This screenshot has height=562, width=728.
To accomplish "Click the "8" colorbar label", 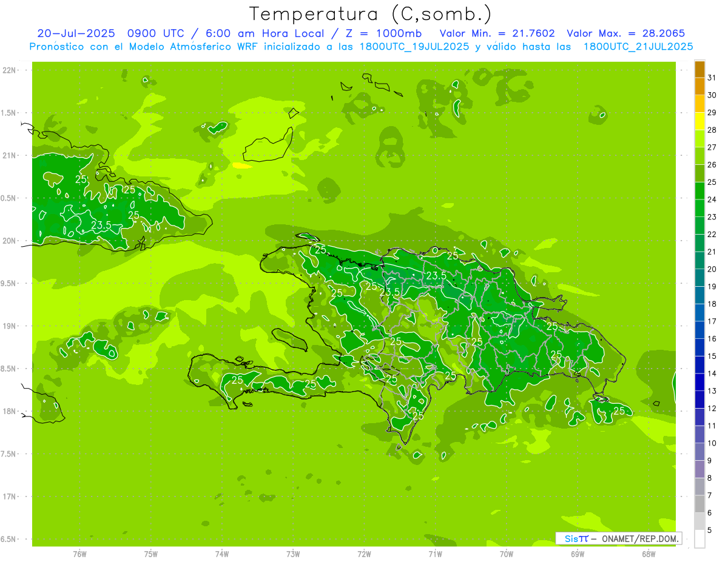I will [709, 478].
